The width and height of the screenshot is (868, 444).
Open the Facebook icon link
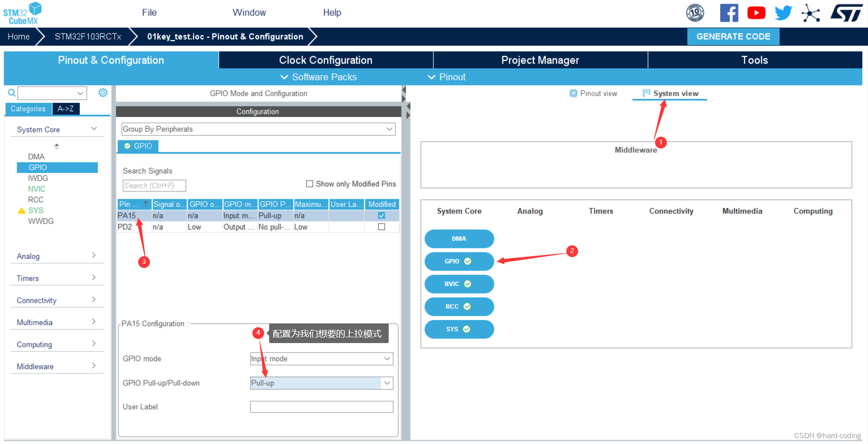(x=729, y=13)
